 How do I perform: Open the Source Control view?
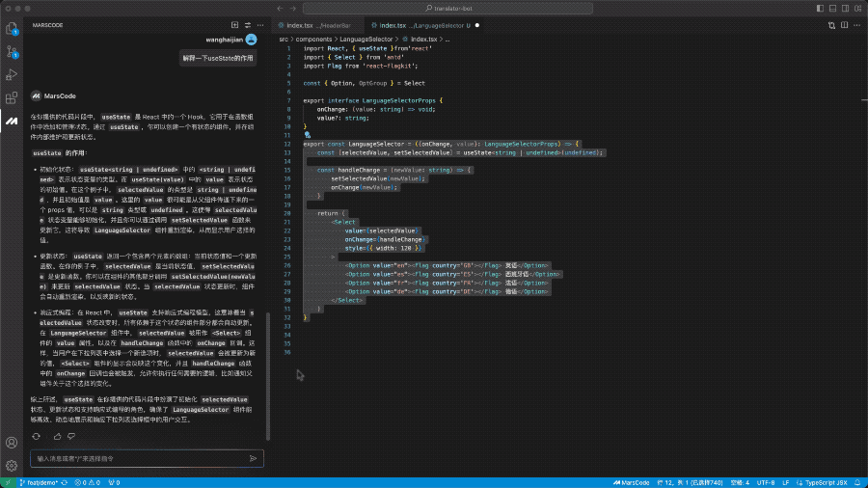click(12, 52)
